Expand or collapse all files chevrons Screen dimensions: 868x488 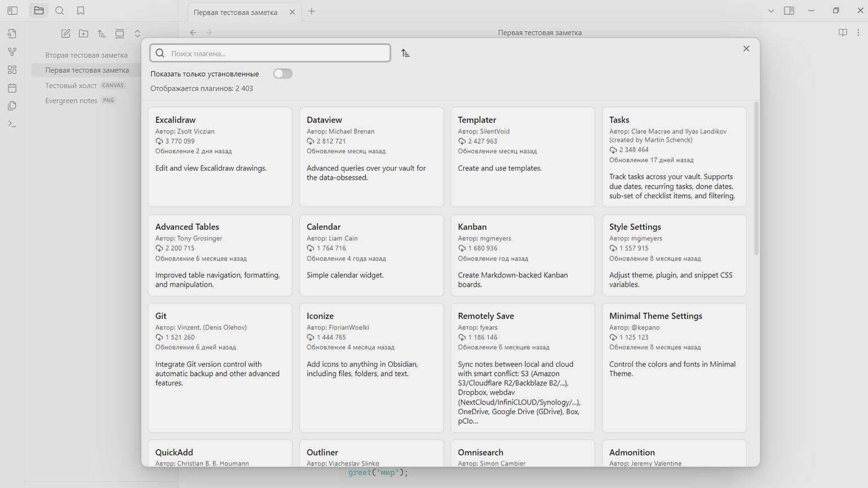(x=138, y=33)
